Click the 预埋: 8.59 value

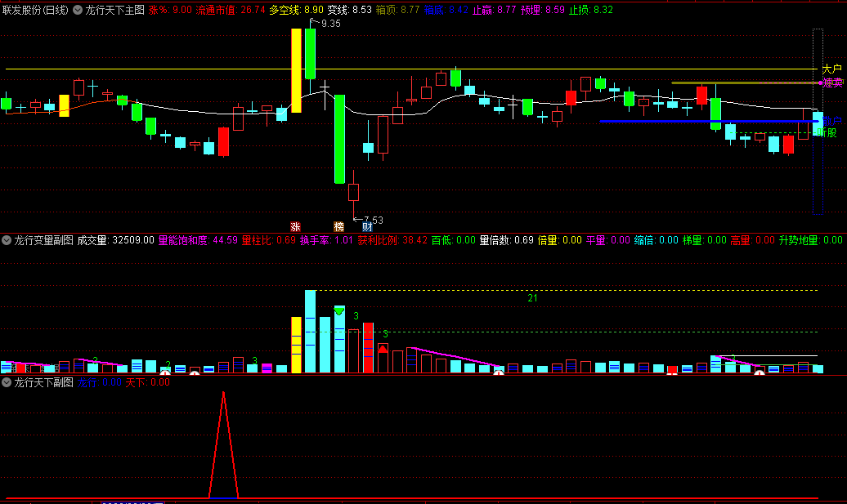542,10
